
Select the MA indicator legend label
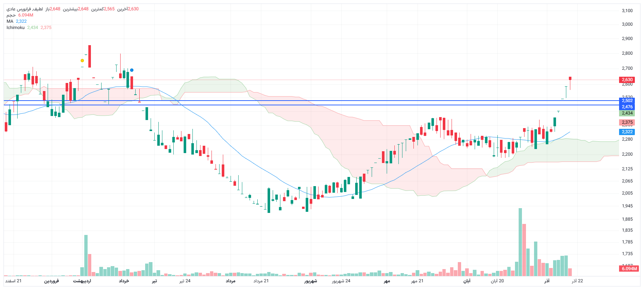point(10,21)
